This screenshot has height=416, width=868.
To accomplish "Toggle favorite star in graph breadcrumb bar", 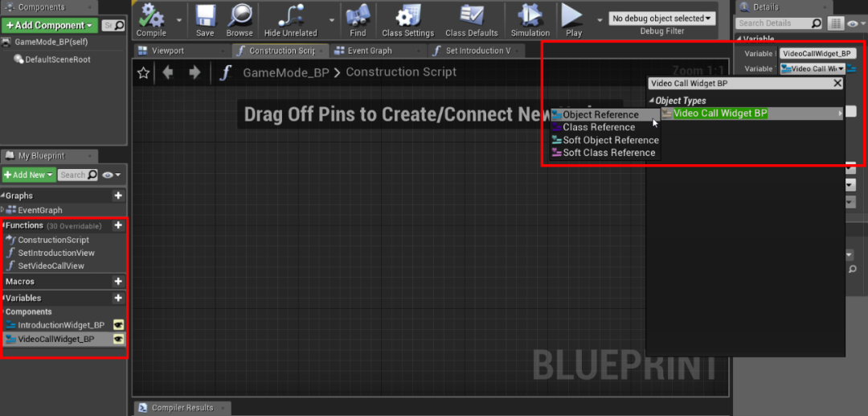I will 143,72.
